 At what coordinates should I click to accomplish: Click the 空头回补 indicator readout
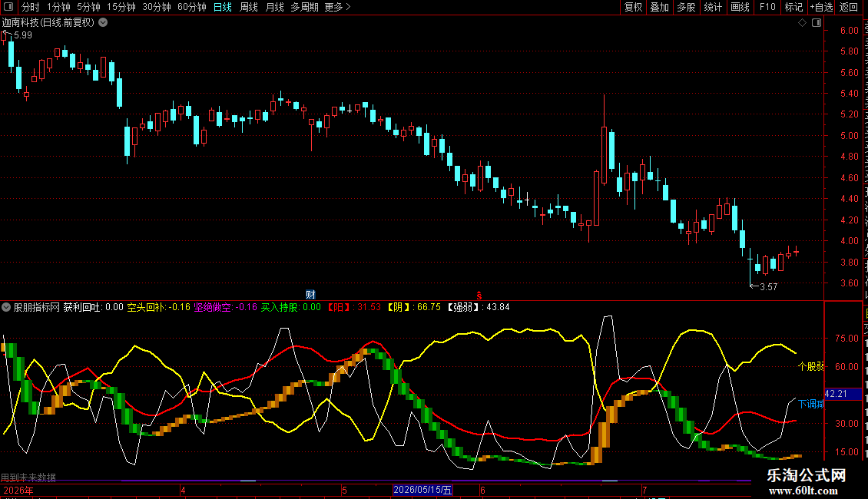[x=158, y=307]
